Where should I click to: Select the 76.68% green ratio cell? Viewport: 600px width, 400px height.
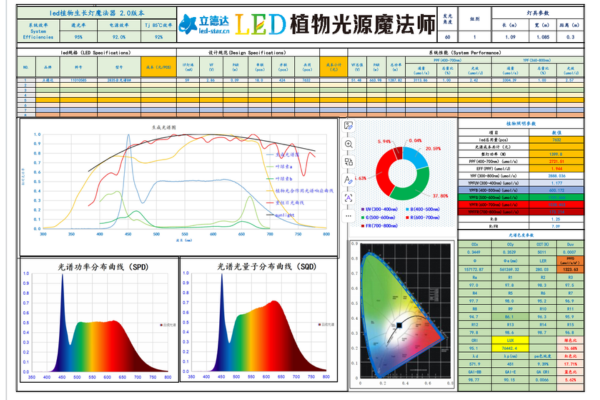click(570, 348)
